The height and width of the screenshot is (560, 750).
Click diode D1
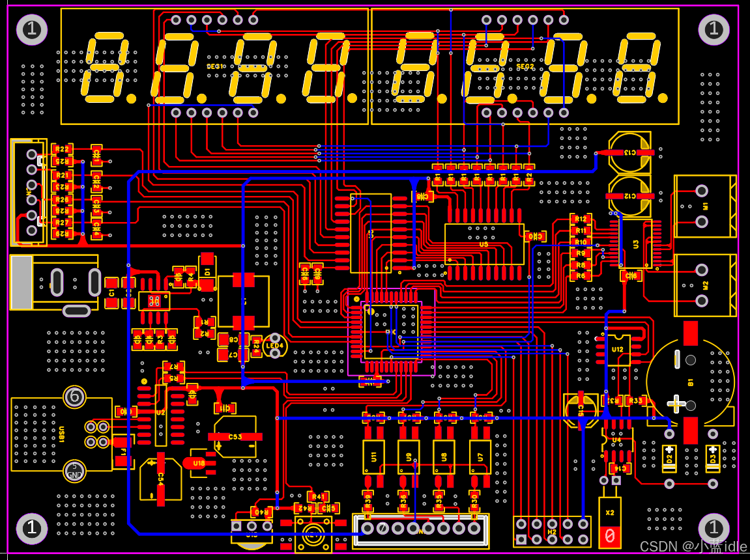[x=207, y=272]
